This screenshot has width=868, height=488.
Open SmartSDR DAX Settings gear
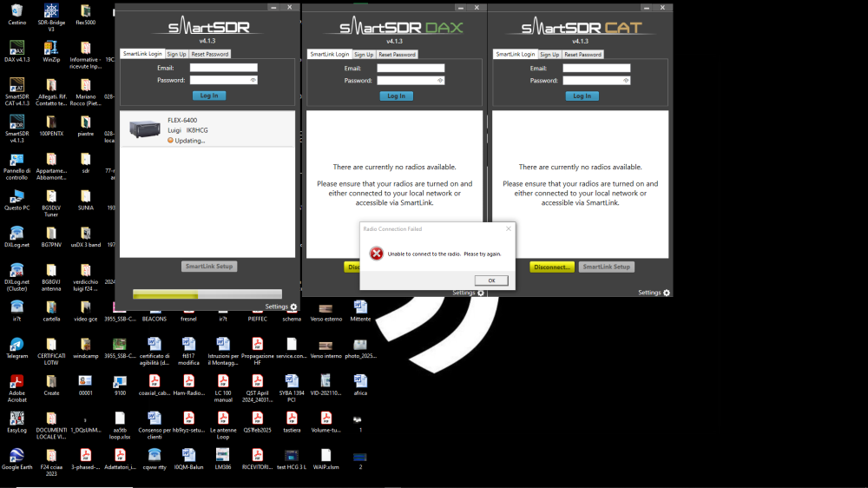(x=481, y=293)
